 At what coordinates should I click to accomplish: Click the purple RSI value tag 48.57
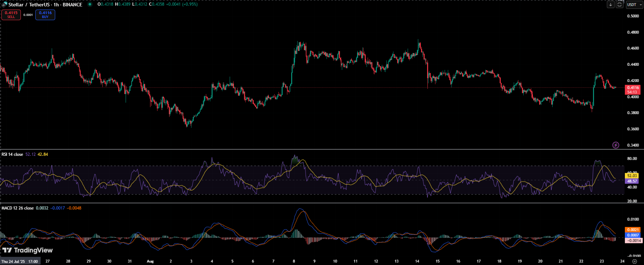coord(632,181)
